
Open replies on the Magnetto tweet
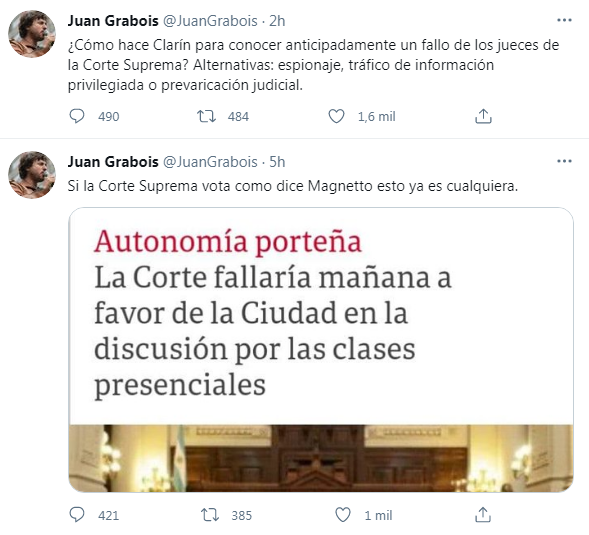coord(77,515)
